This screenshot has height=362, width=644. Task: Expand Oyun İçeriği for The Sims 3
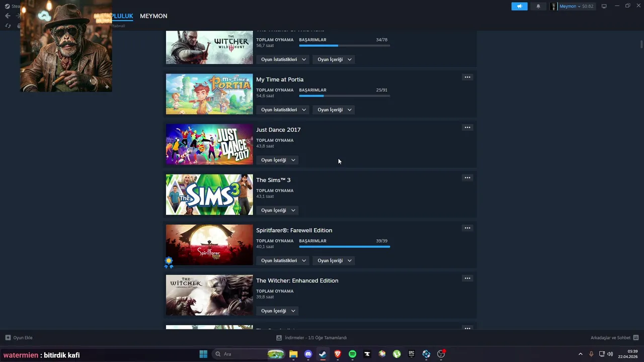278,210
